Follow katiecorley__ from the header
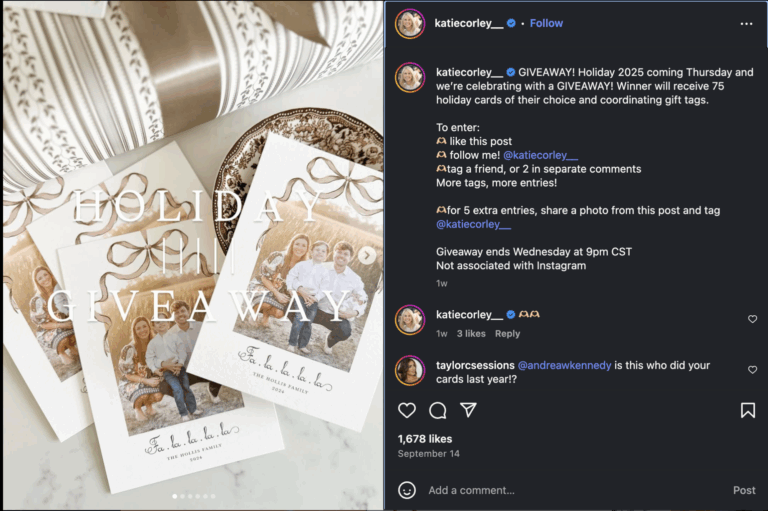 point(546,23)
